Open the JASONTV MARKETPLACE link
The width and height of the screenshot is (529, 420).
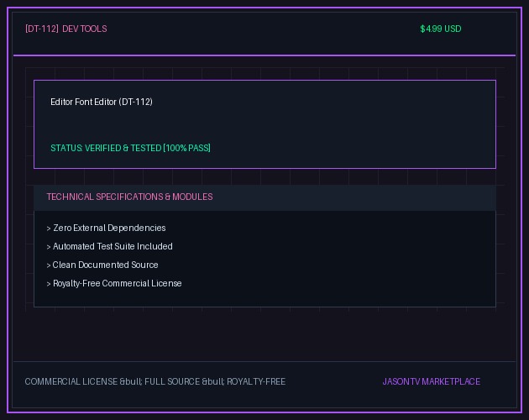click(431, 382)
